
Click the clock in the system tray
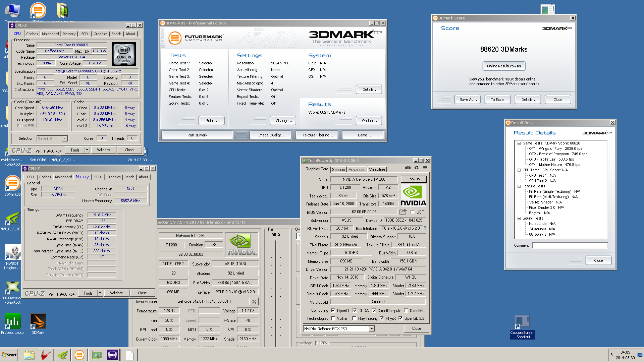point(625,355)
